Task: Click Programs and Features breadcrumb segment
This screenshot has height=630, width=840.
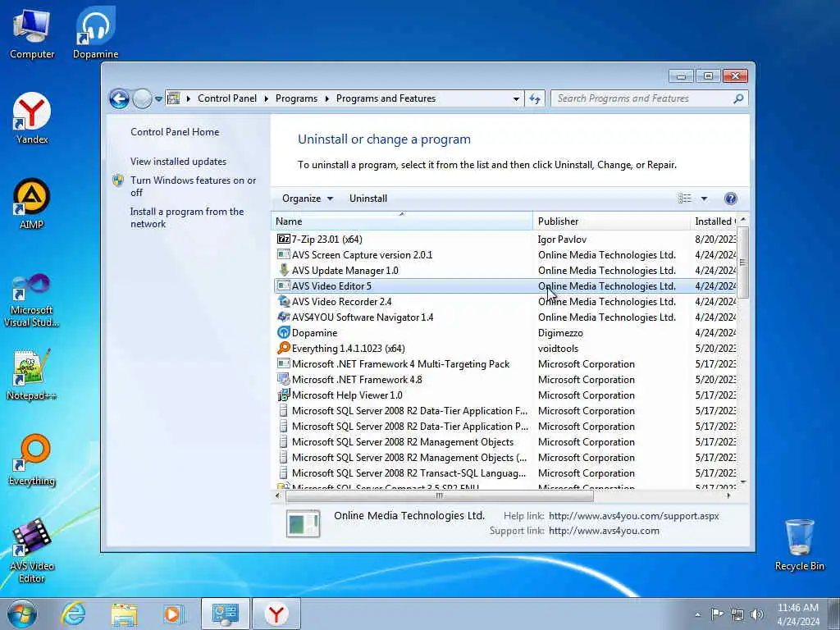Action: tap(386, 98)
